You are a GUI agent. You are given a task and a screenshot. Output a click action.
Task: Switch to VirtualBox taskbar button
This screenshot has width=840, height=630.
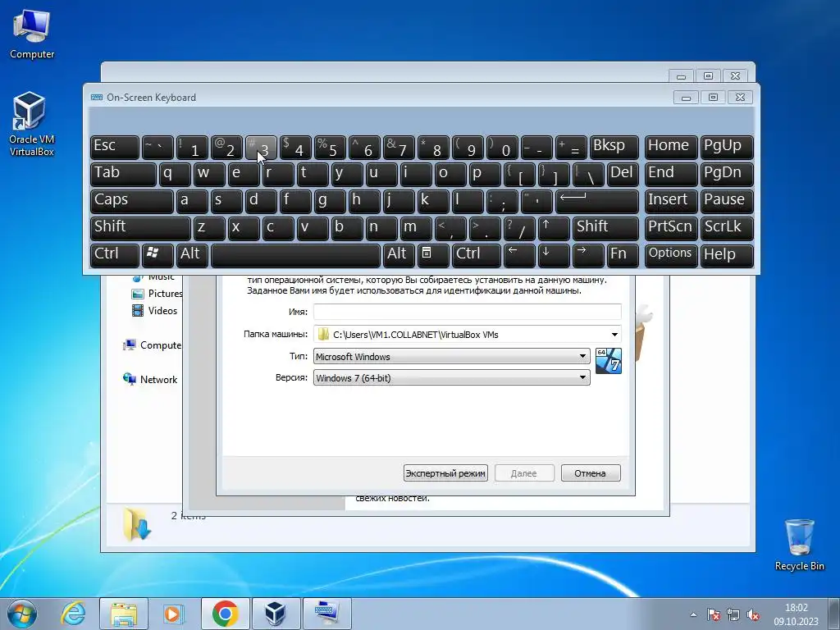point(276,614)
